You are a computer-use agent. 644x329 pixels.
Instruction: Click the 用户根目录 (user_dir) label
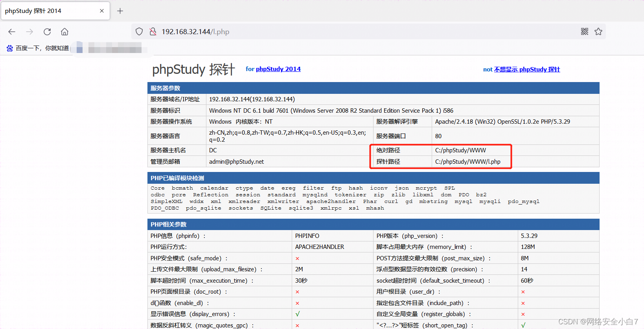408,292
